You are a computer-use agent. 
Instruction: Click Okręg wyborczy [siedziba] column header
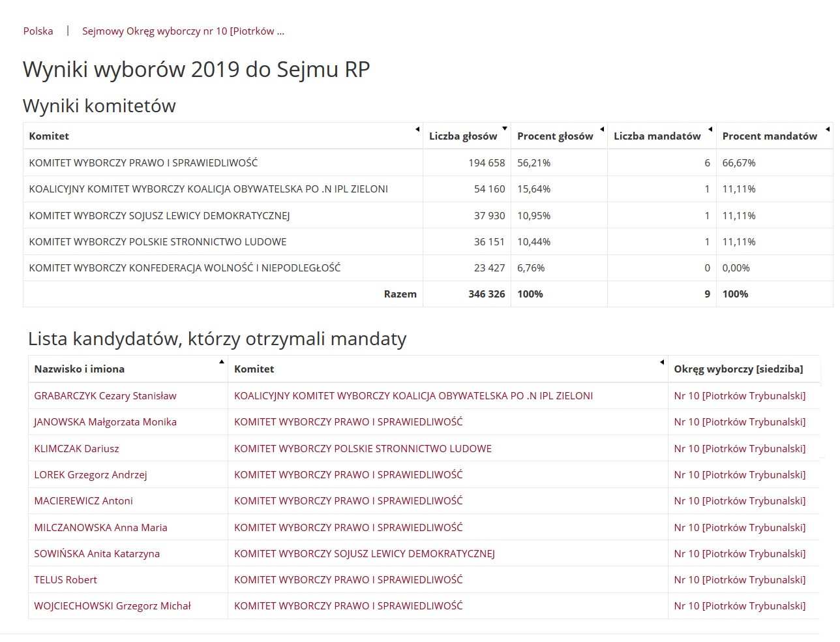738,369
